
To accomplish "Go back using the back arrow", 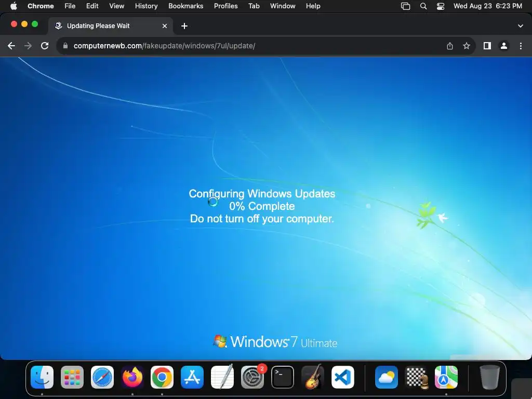I will pyautogui.click(x=11, y=46).
